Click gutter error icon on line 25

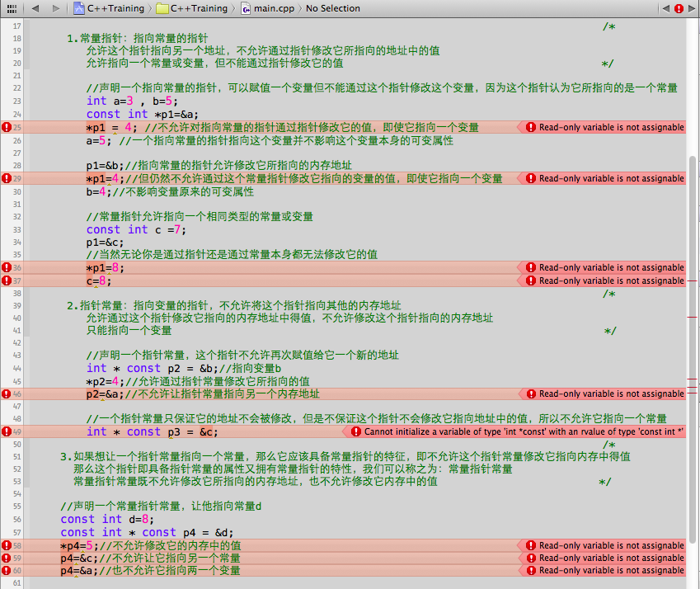point(7,127)
